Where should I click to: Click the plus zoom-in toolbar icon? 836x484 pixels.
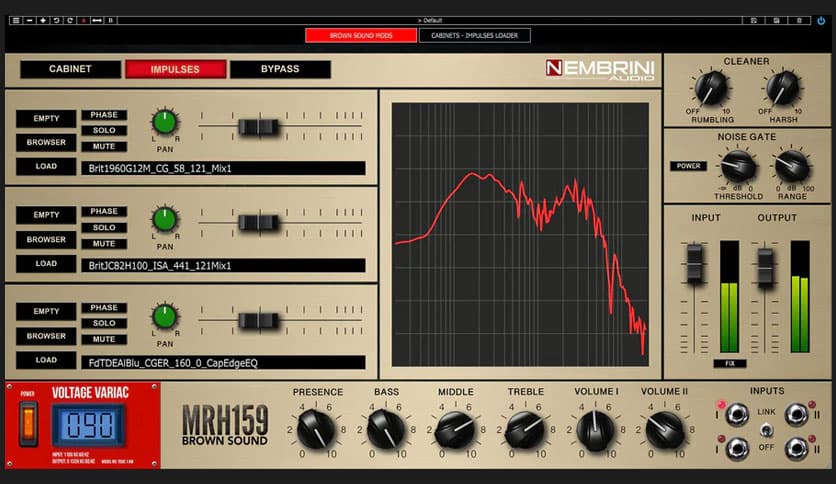tap(43, 20)
